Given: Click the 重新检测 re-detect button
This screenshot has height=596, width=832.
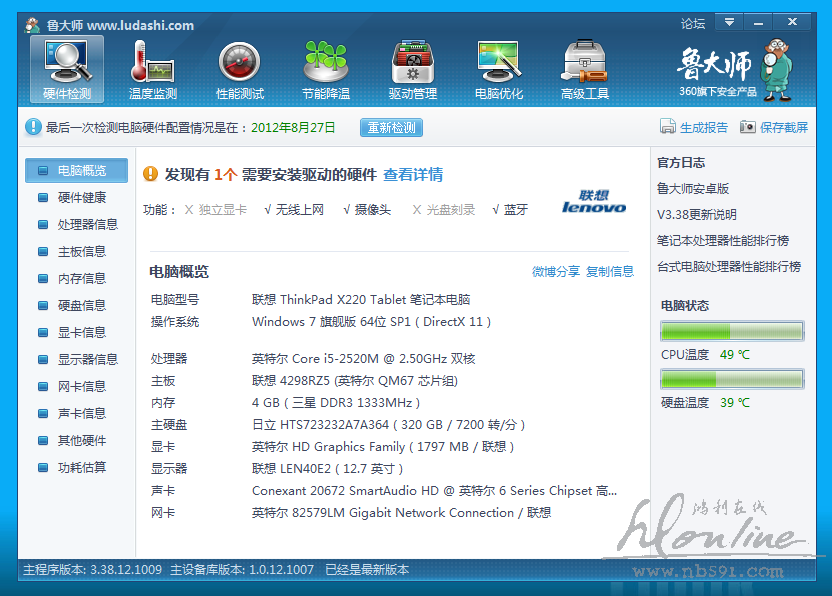Looking at the screenshot, I should point(392,127).
